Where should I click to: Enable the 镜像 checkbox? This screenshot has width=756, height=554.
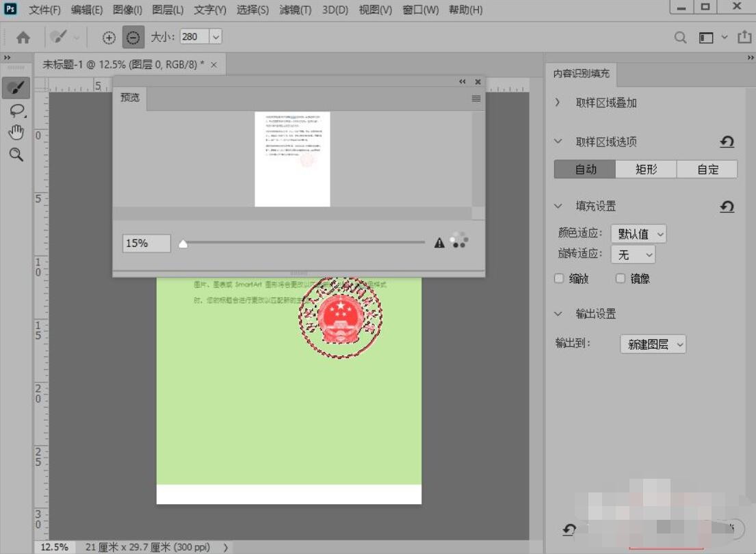click(x=621, y=278)
